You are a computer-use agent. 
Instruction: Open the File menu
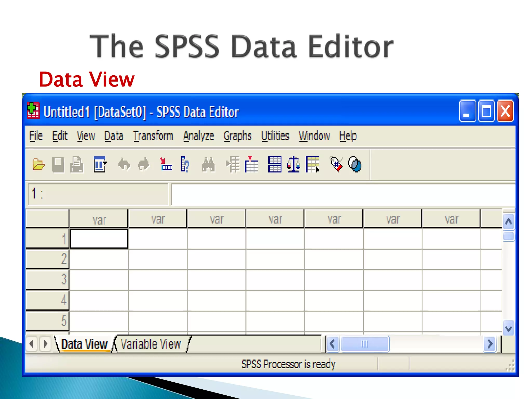(x=36, y=136)
